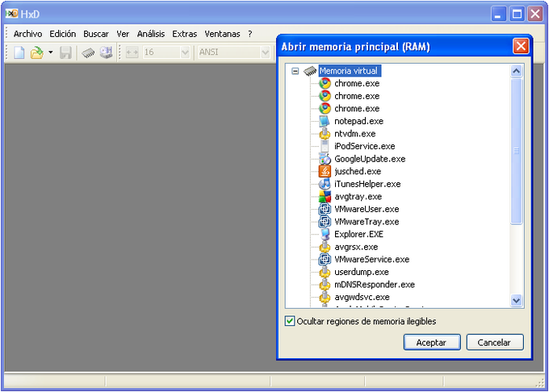Open the Extras menu
The width and height of the screenshot is (549, 392).
coord(185,34)
